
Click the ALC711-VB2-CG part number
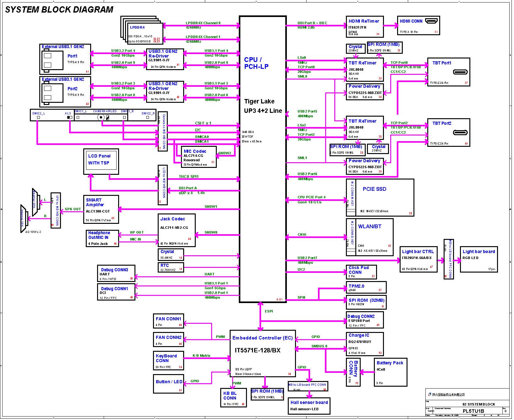pyautogui.click(x=174, y=228)
